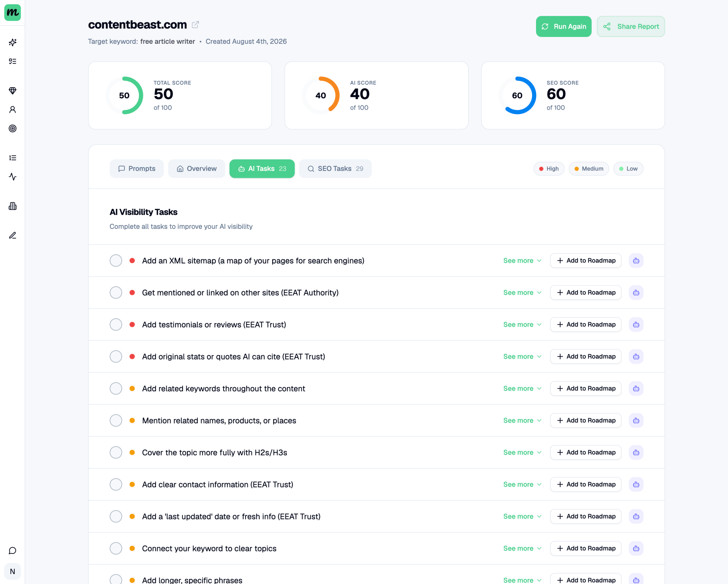Screen dimensions: 728x584
Task: Check off clear contact information task
Action: point(116,485)
